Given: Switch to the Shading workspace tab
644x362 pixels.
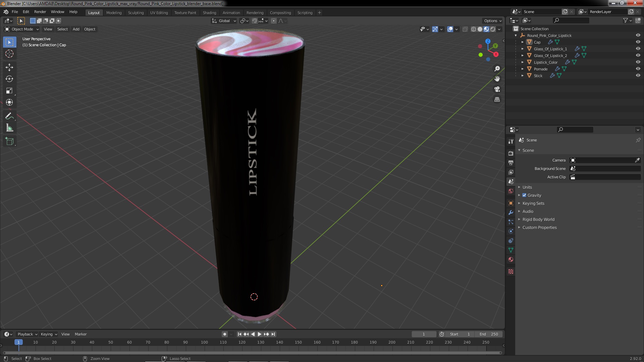Looking at the screenshot, I should tap(209, 13).
